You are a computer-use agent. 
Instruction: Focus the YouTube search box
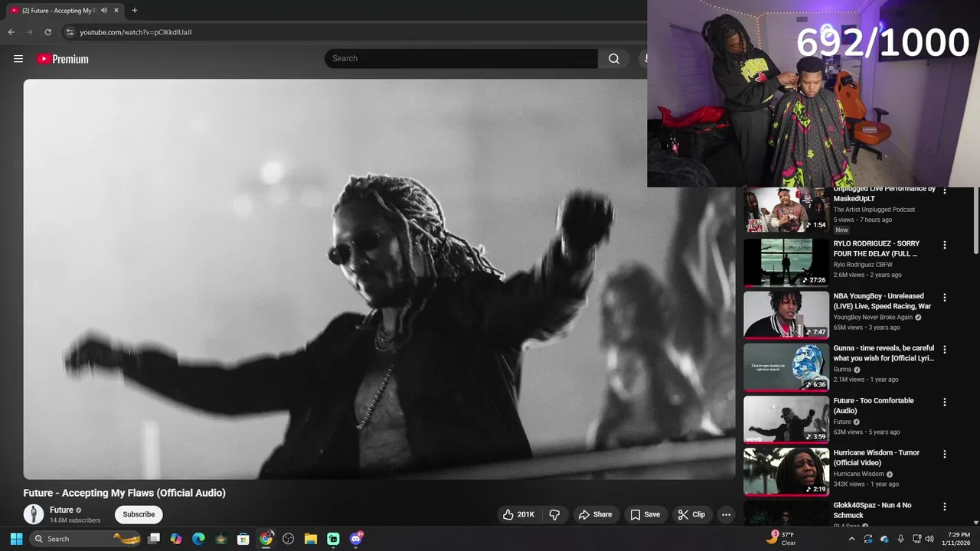point(461,59)
